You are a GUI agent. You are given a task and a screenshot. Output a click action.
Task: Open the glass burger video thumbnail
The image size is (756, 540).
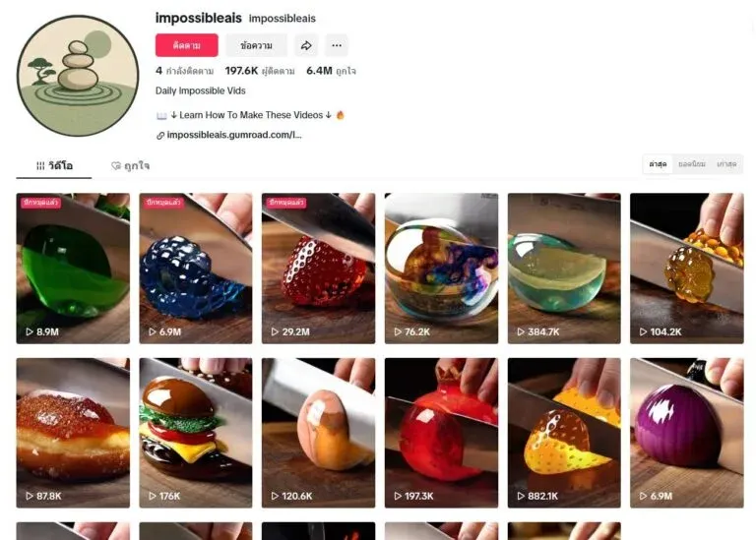click(196, 433)
